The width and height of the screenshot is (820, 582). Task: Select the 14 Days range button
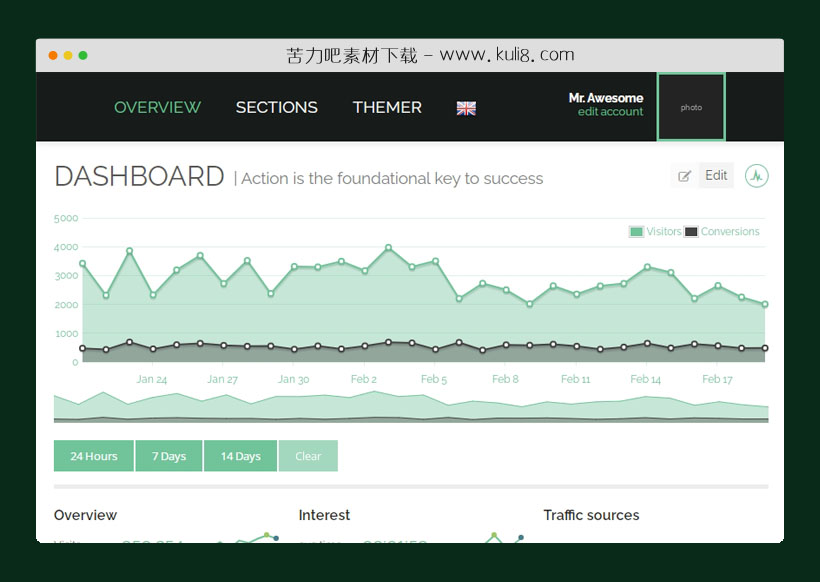[240, 456]
